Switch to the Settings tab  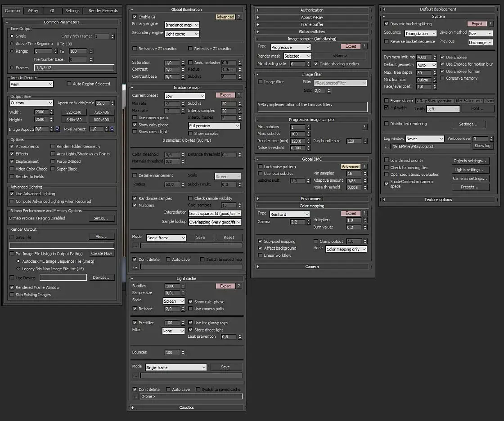pyautogui.click(x=72, y=11)
